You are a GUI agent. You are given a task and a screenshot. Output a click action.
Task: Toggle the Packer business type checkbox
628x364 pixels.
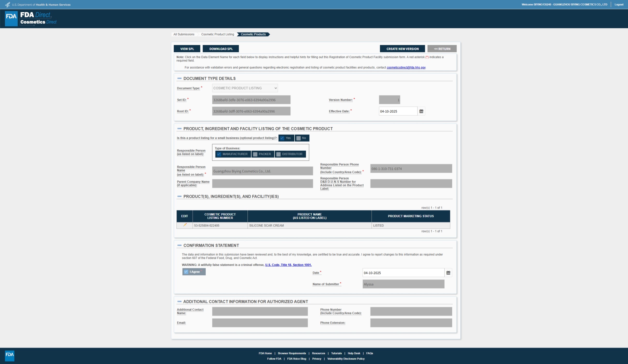[255, 154]
